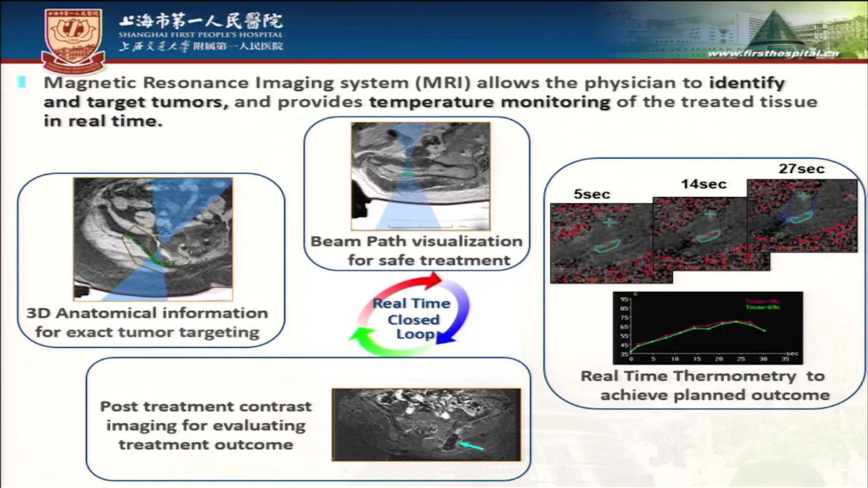Image resolution: width=868 pixels, height=488 pixels.
Task: Click the 'achieve planned outcome' caption line
Action: click(715, 394)
